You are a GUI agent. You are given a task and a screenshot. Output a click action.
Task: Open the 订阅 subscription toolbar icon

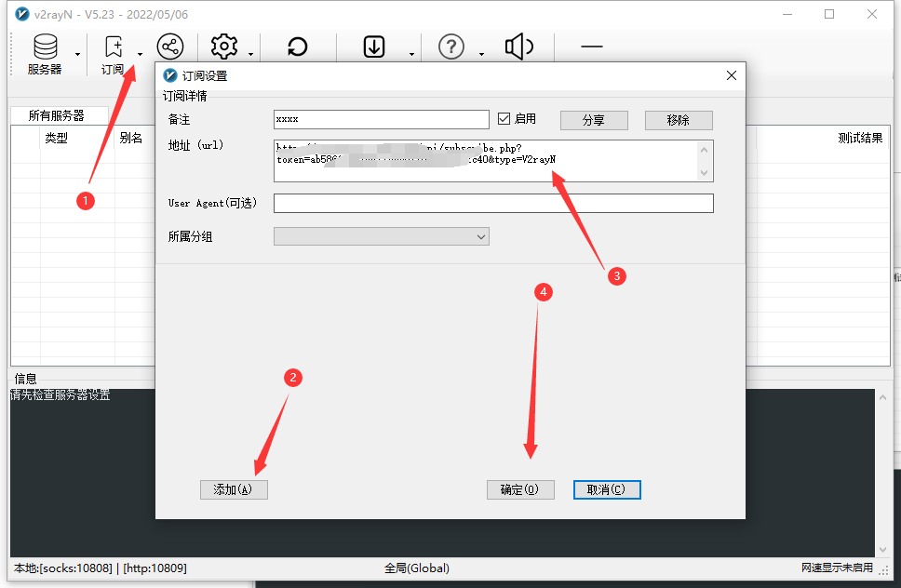[114, 53]
